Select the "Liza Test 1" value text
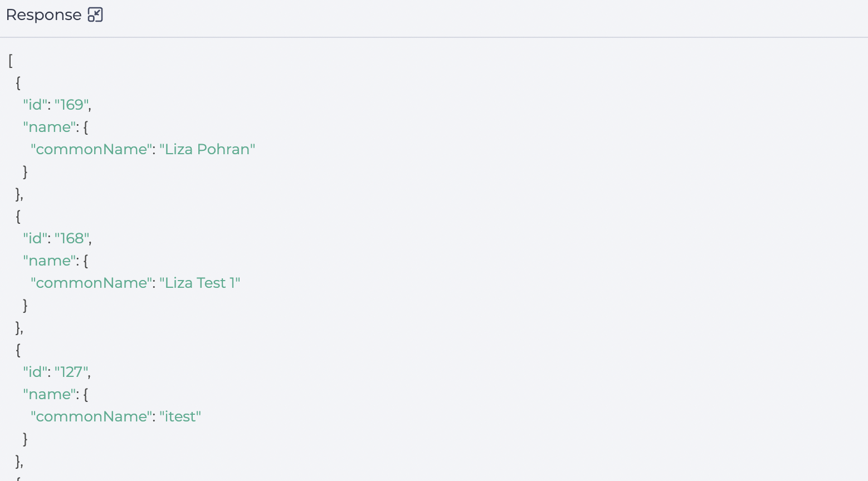This screenshot has height=481, width=868. 200,283
